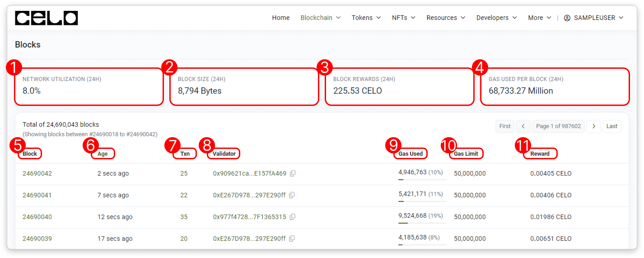Copy validator address 0x909621ca...E157fA469

click(x=293, y=173)
